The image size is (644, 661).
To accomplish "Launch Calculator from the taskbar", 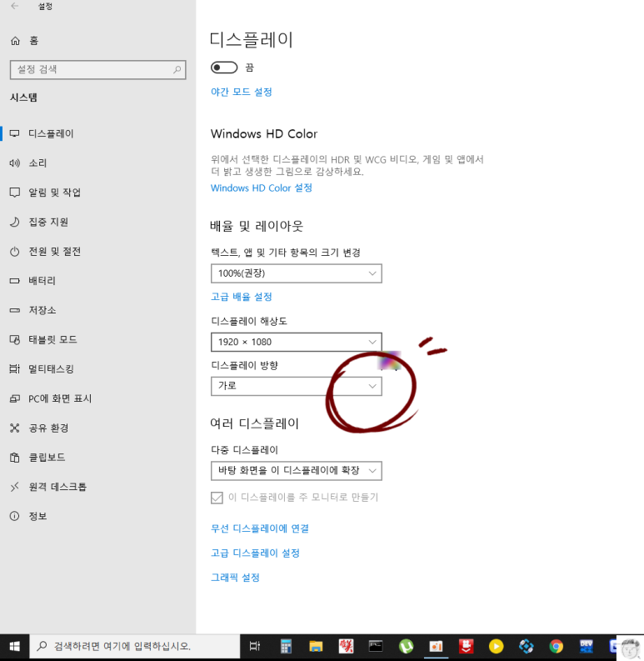I will tap(286, 646).
